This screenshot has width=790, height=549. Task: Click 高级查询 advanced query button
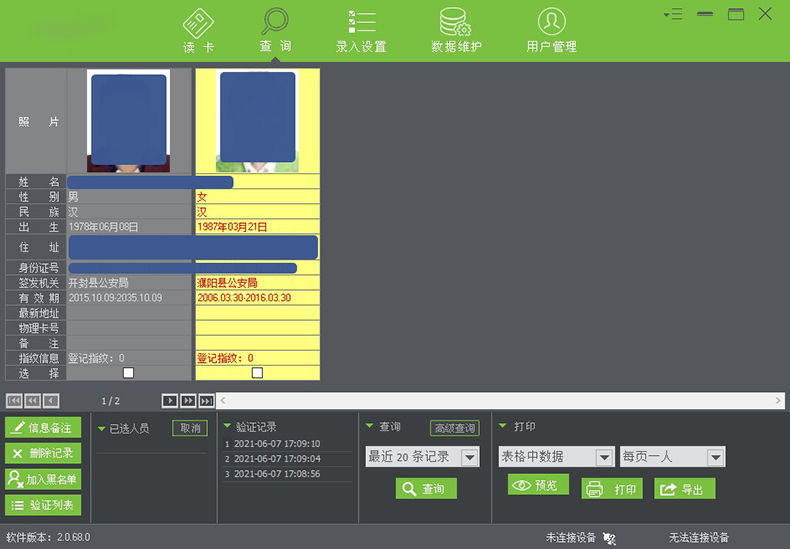pos(454,428)
